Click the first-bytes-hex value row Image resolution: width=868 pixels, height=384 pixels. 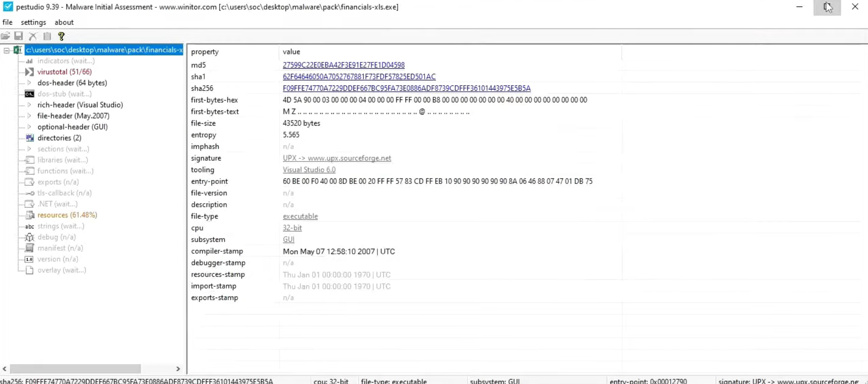[x=435, y=100]
